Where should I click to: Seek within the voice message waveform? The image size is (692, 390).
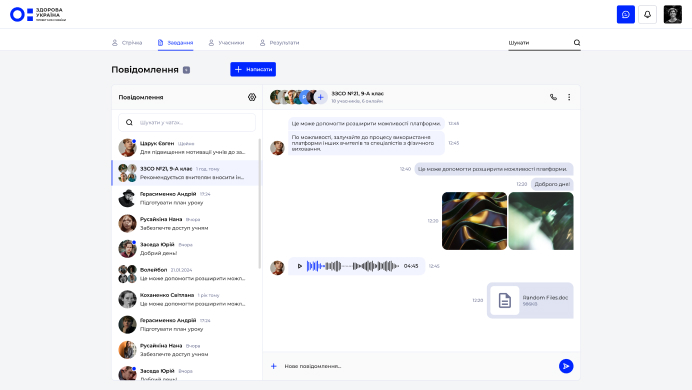353,266
